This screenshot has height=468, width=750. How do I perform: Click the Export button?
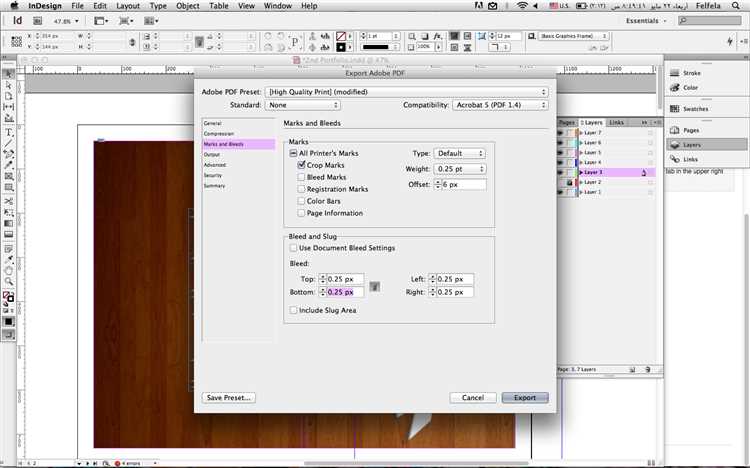[525, 398]
